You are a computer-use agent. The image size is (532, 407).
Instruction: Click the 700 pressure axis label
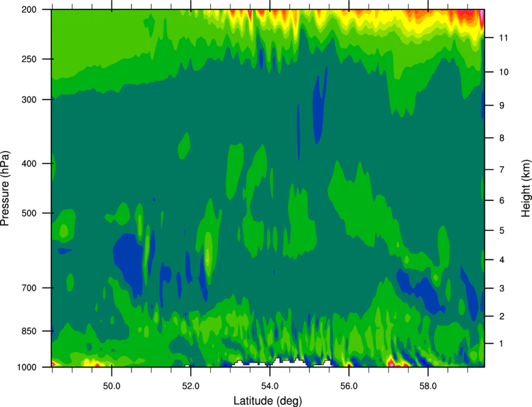coord(29,288)
